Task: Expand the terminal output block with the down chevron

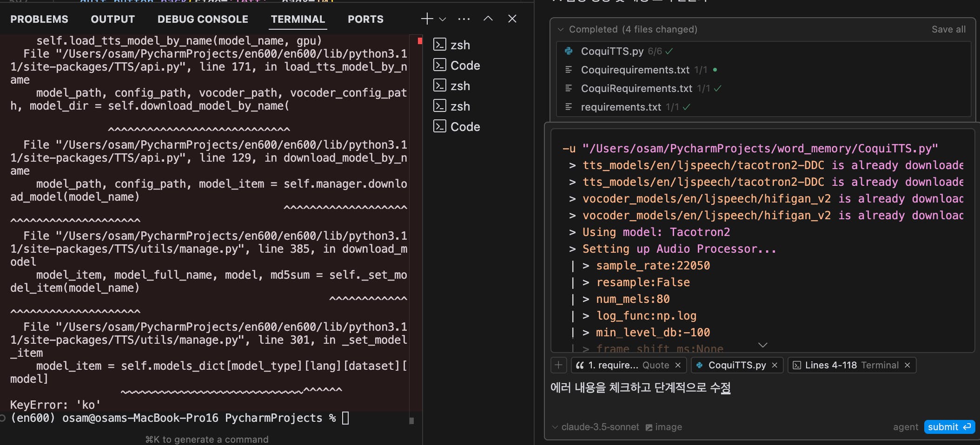Action: click(x=762, y=345)
